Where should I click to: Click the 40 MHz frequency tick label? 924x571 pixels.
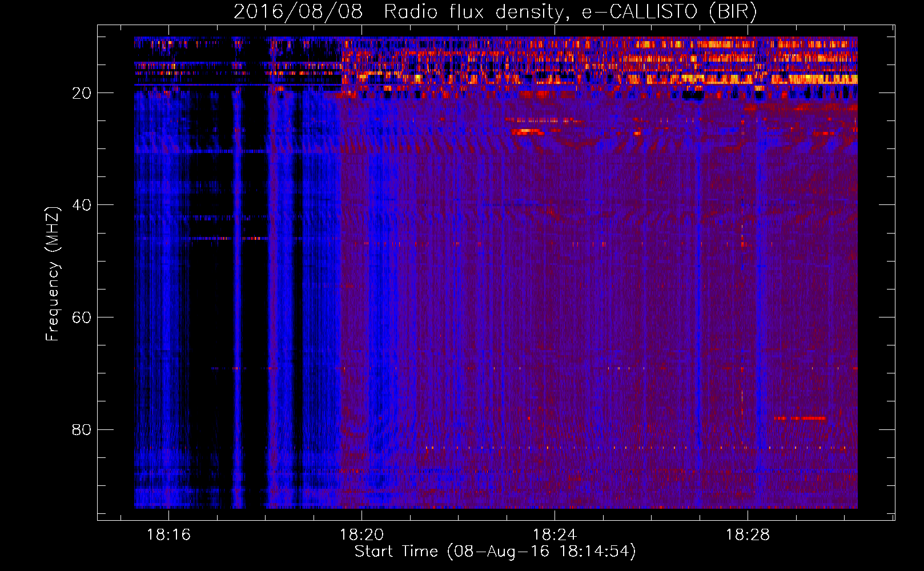(82, 205)
